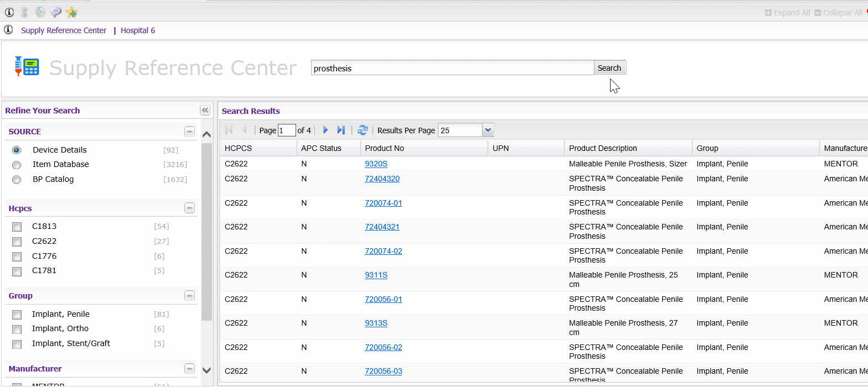This screenshot has height=387, width=868.
Task: Check the C2622 Hcpcs filter
Action: pos(17,242)
